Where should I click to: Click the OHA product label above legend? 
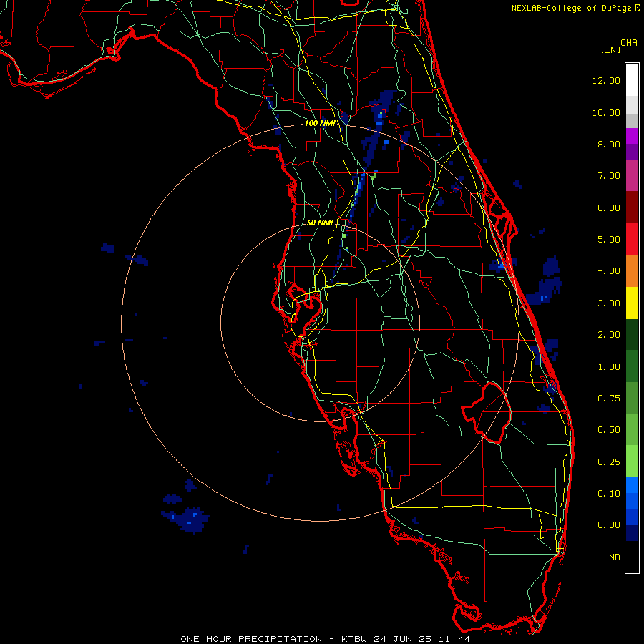pos(629,42)
